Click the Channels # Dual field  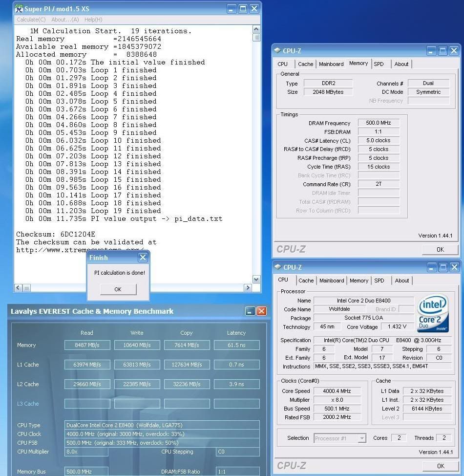tap(428, 83)
